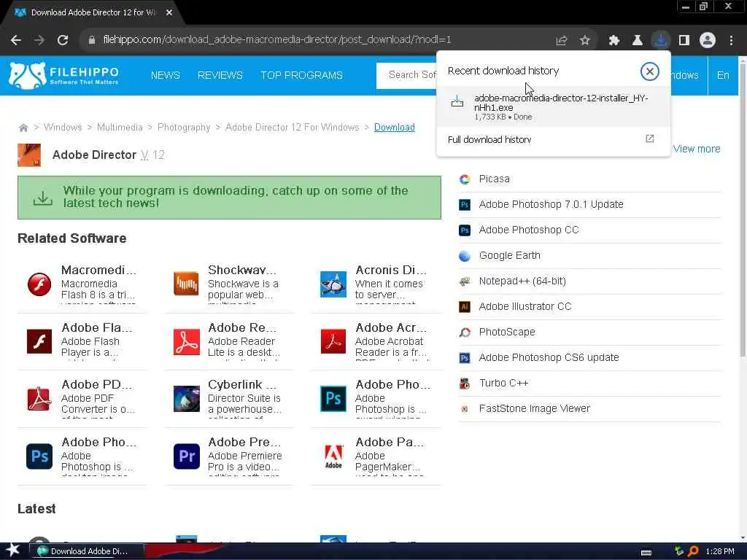
Task: Go to the Photography breadcrumb
Action: pos(184,127)
